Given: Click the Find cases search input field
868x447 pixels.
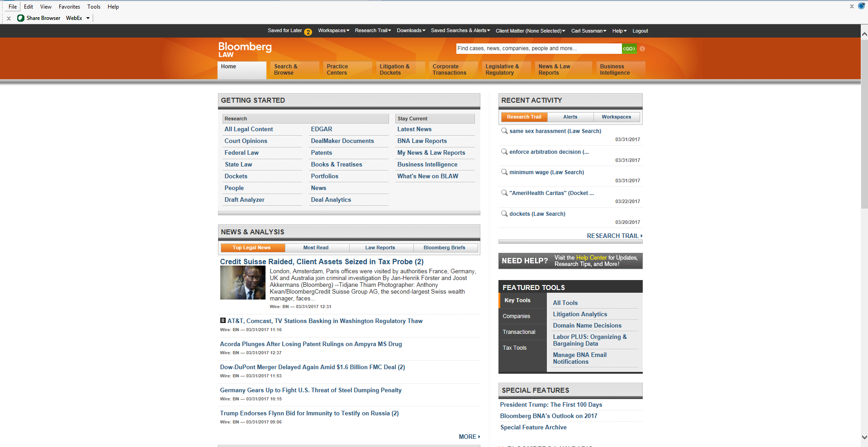Looking at the screenshot, I should click(539, 48).
